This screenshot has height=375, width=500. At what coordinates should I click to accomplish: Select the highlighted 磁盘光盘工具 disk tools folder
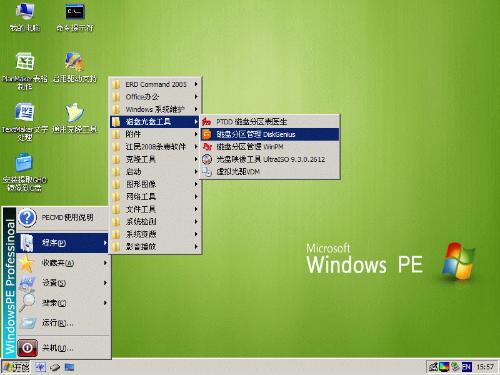click(155, 122)
